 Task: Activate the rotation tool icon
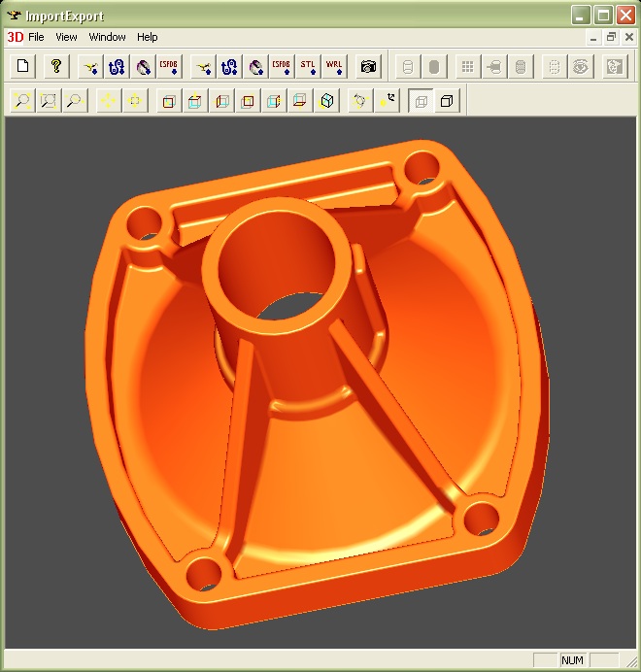[x=360, y=101]
